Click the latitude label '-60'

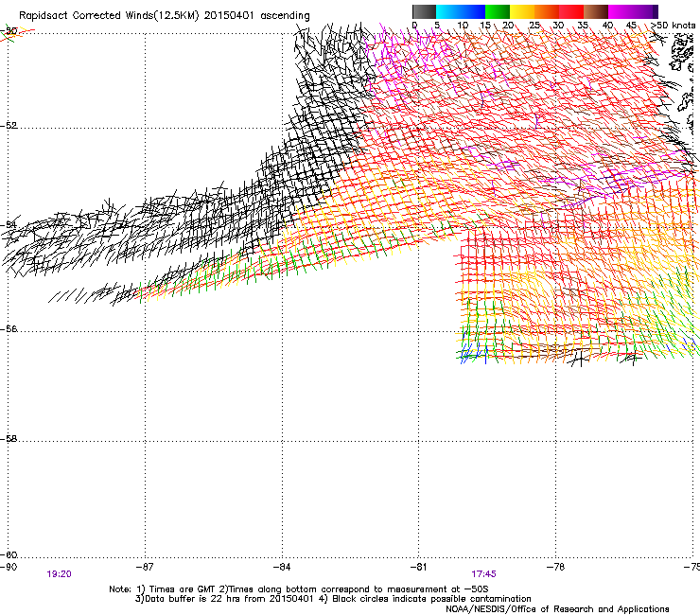tap(9, 554)
